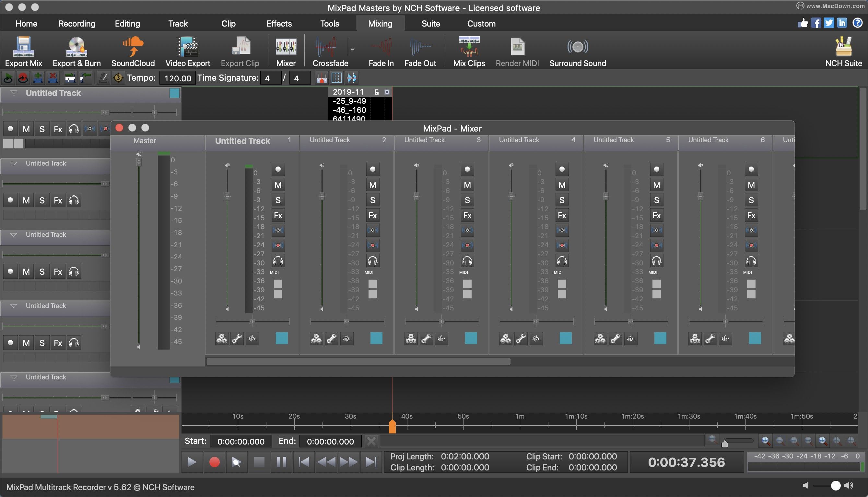The height and width of the screenshot is (497, 868).
Task: Open help question mark icon
Action: [857, 23]
